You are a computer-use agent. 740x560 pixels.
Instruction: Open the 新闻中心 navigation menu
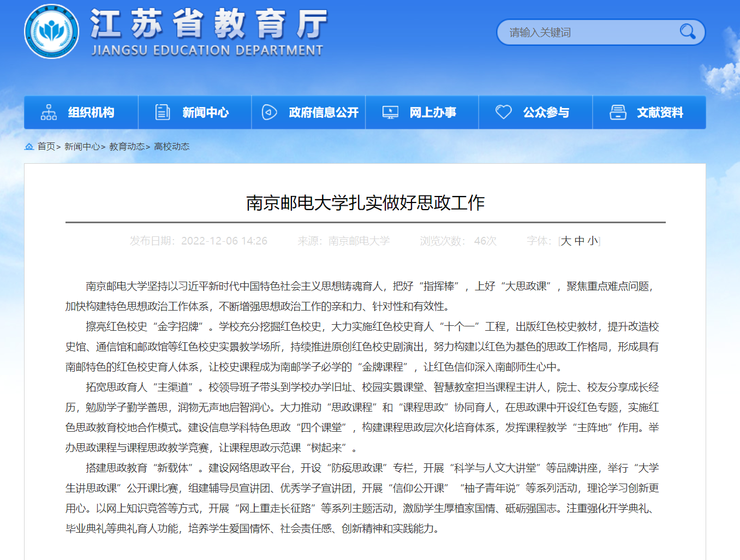(205, 112)
